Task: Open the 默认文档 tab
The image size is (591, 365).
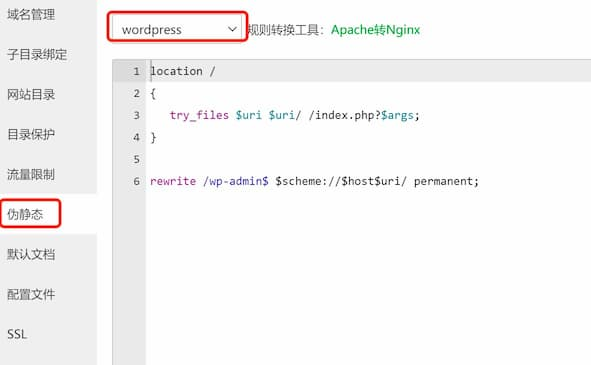Action: pos(31,254)
